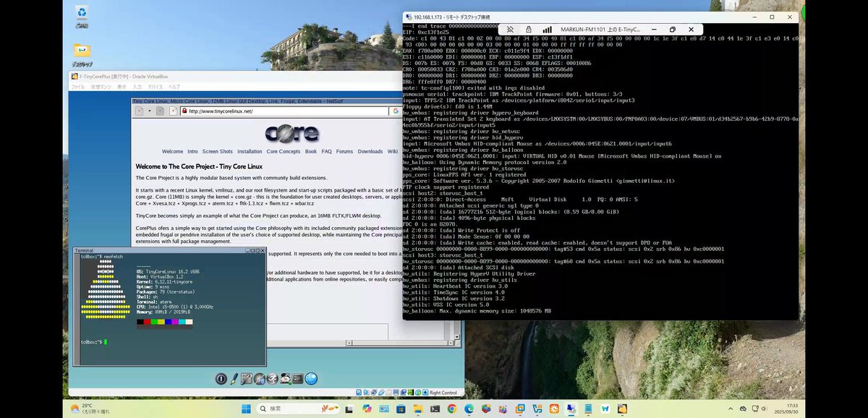
Task: Click the taskbar Task View icon
Action: [x=349, y=409]
